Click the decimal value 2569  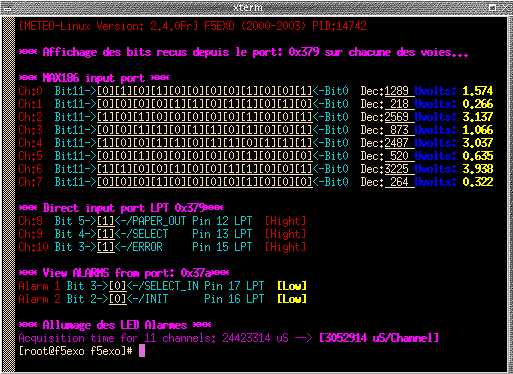[396, 117]
